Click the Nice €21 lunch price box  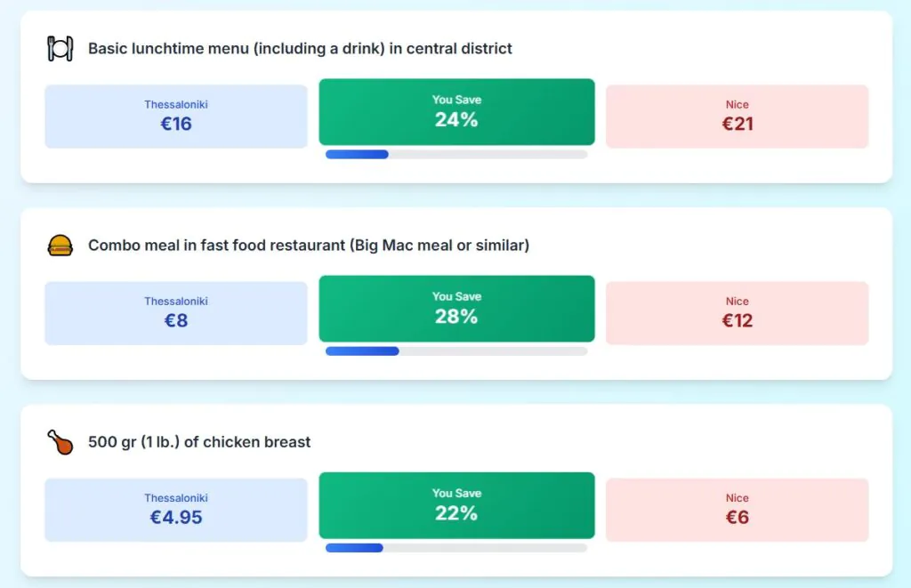(x=737, y=117)
